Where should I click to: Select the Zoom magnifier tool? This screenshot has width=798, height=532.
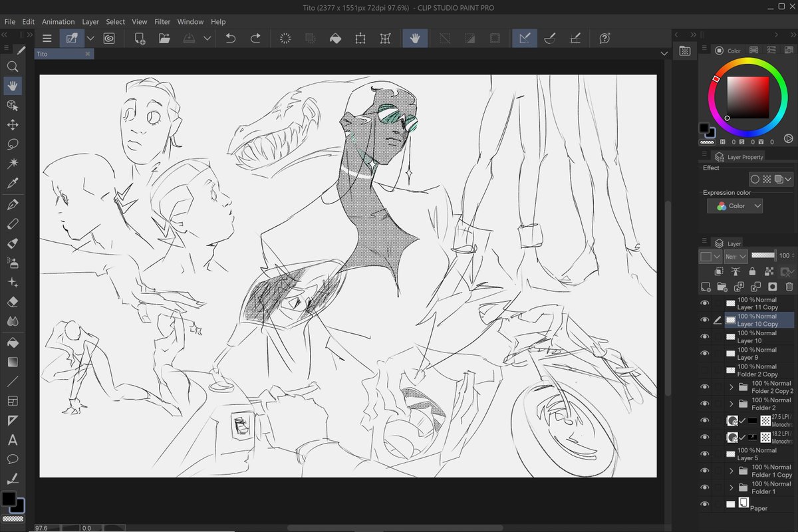tap(12, 66)
